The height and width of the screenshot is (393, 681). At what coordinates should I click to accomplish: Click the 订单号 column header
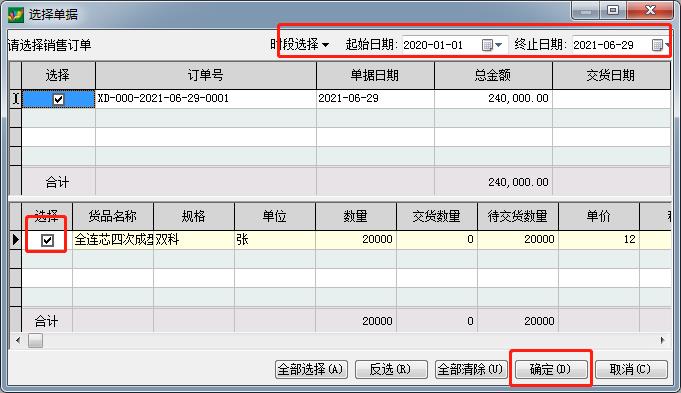[206, 75]
